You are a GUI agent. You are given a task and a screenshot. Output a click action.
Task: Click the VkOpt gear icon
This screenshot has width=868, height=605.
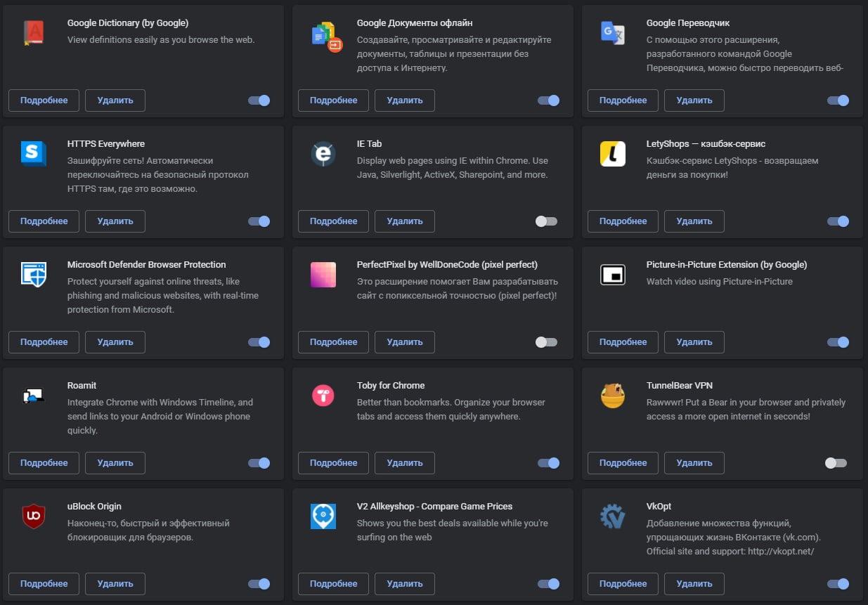[x=613, y=516]
